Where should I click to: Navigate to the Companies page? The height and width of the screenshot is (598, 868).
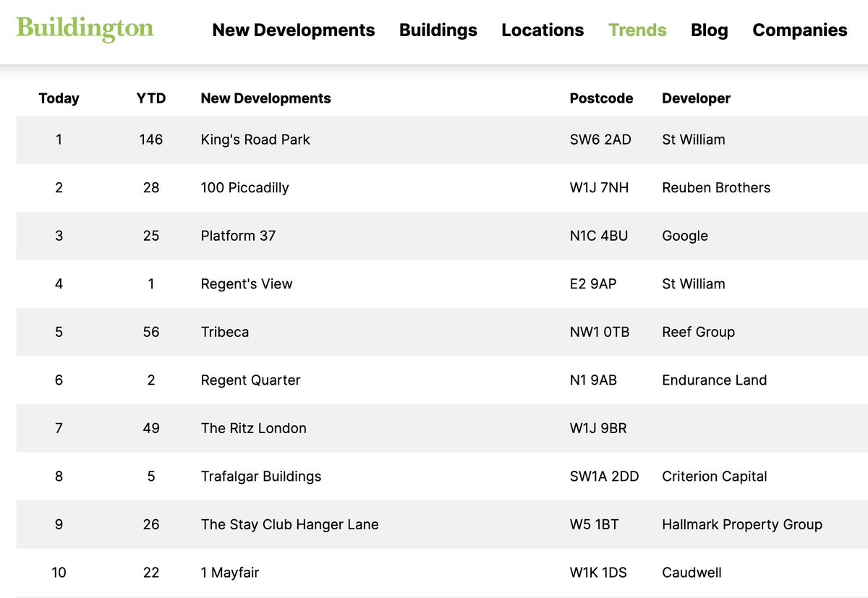point(799,30)
